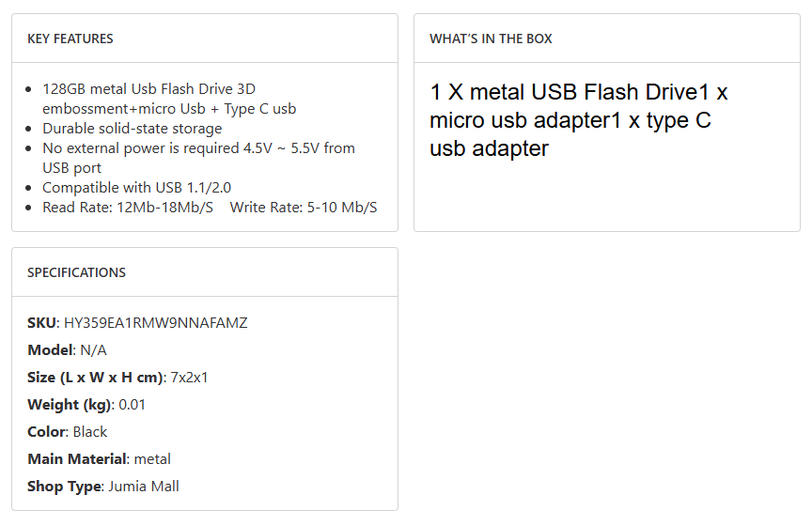Select the 128GB metal Usb Flash Drive bullet

click(x=148, y=89)
